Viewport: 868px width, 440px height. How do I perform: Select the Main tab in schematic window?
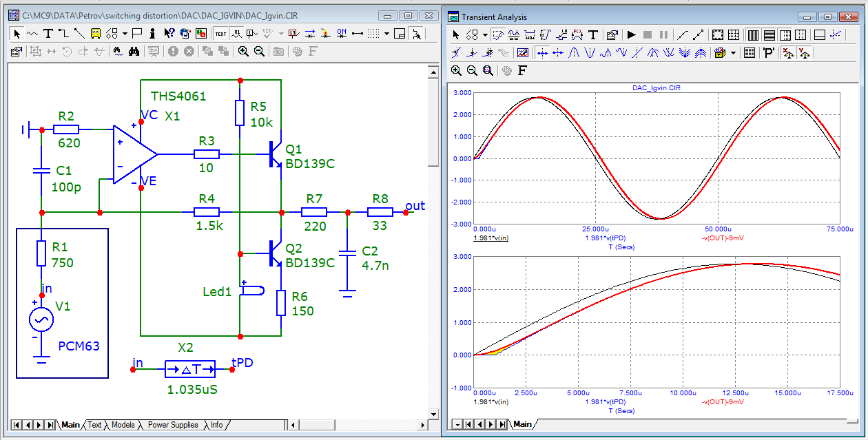coord(70,425)
